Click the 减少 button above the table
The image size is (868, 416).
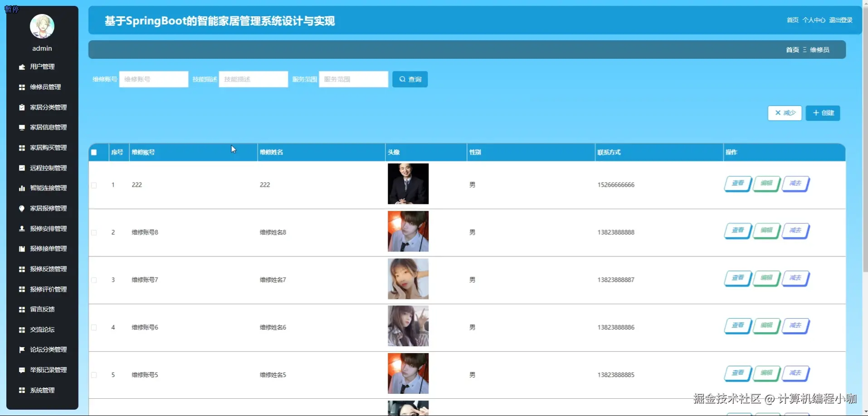785,113
